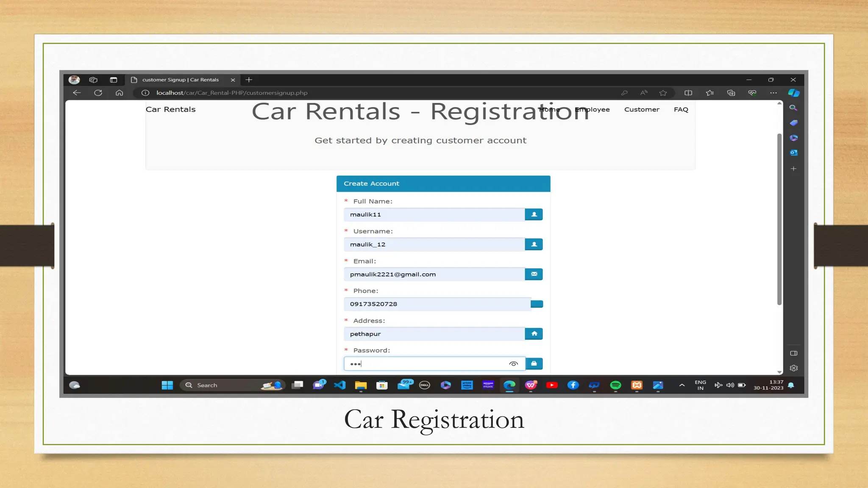Open Settings and more ellipsis menu

coord(773,93)
